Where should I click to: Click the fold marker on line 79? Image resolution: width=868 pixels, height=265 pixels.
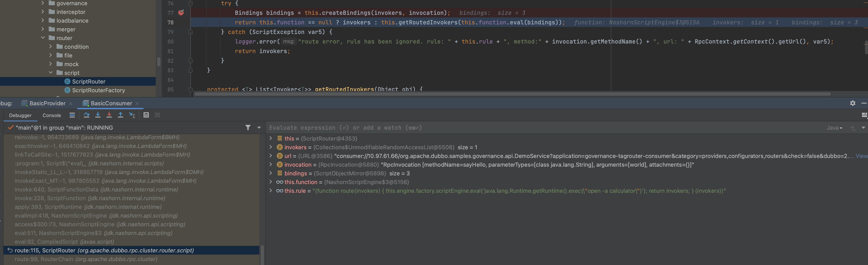coord(190,32)
